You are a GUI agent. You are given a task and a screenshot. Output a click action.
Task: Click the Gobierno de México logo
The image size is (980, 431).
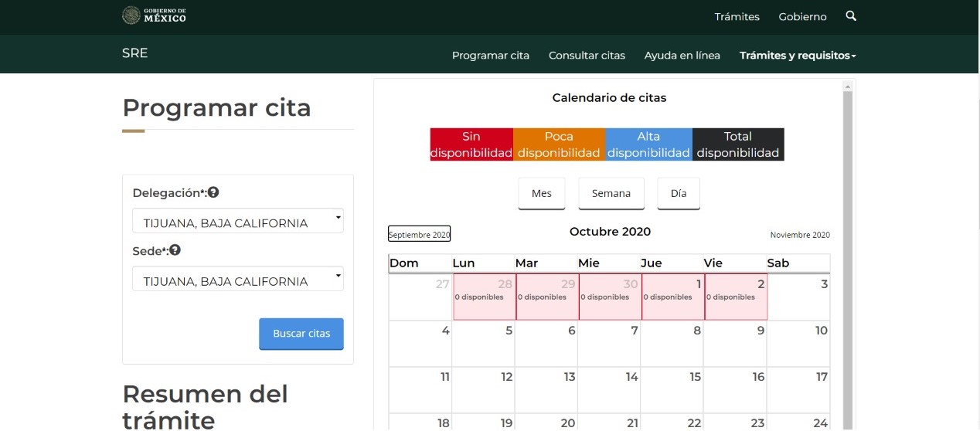pos(154,15)
